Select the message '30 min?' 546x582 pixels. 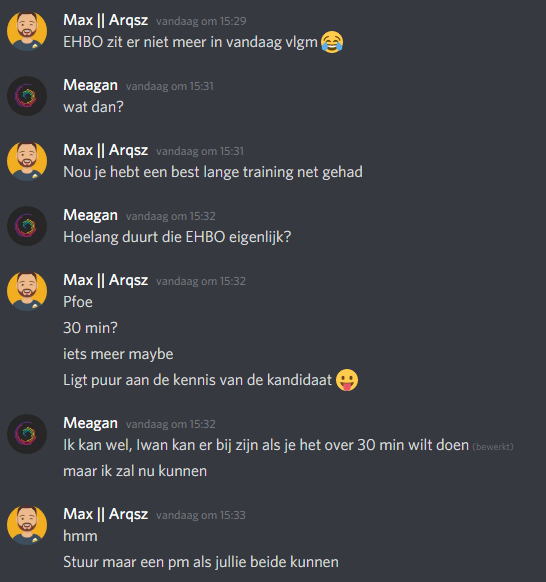90,328
